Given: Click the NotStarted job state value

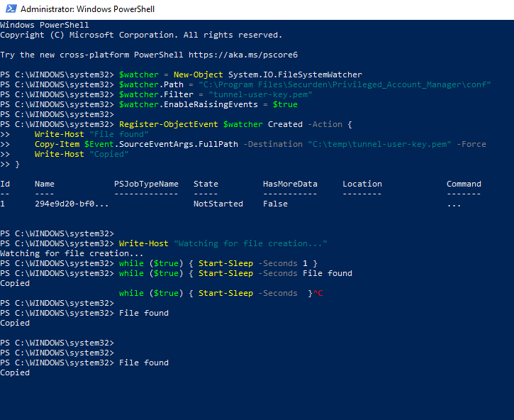Looking at the screenshot, I should pyautogui.click(x=218, y=204).
